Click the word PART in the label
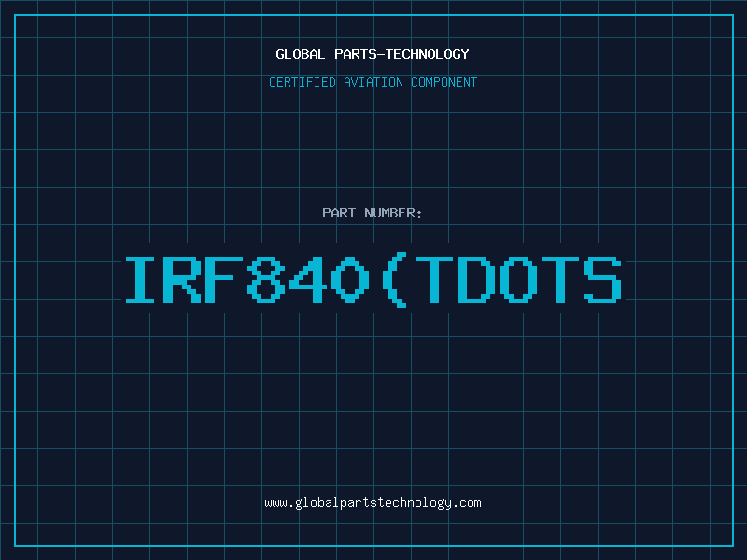The height and width of the screenshot is (560, 747). [339, 213]
